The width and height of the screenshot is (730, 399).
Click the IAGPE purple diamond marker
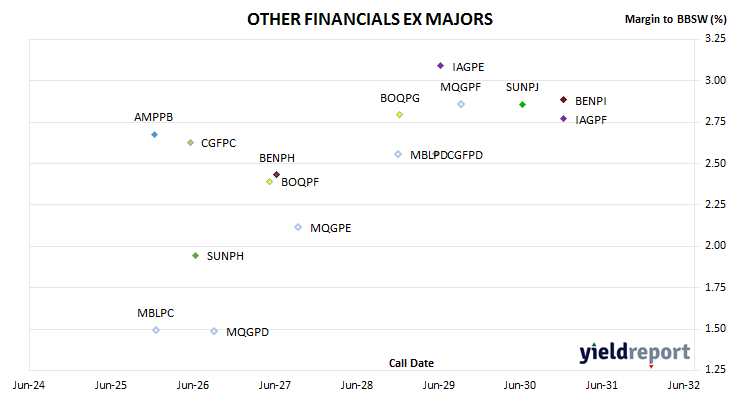pos(440,66)
